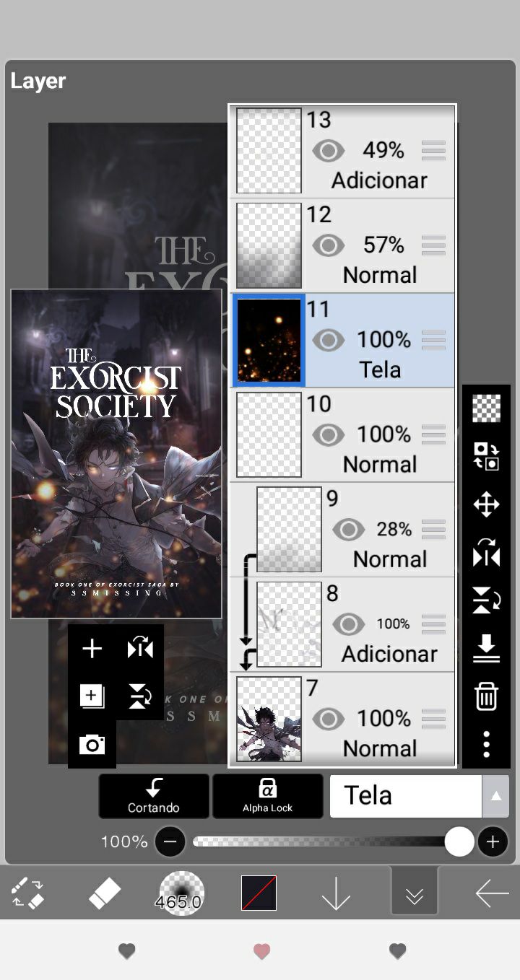This screenshot has width=520, height=980.
Task: Tap the reorder handle of layer 13
Action: coord(433,151)
